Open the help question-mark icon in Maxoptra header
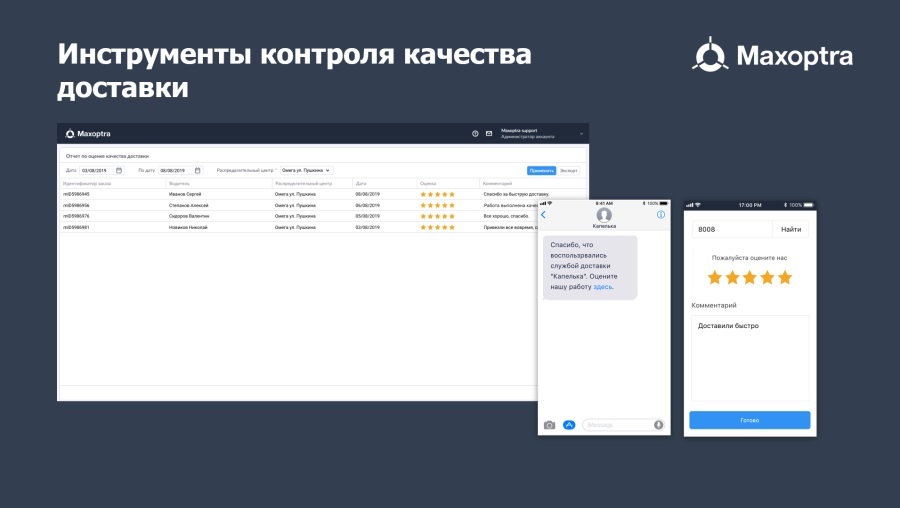900x508 pixels. [x=475, y=134]
